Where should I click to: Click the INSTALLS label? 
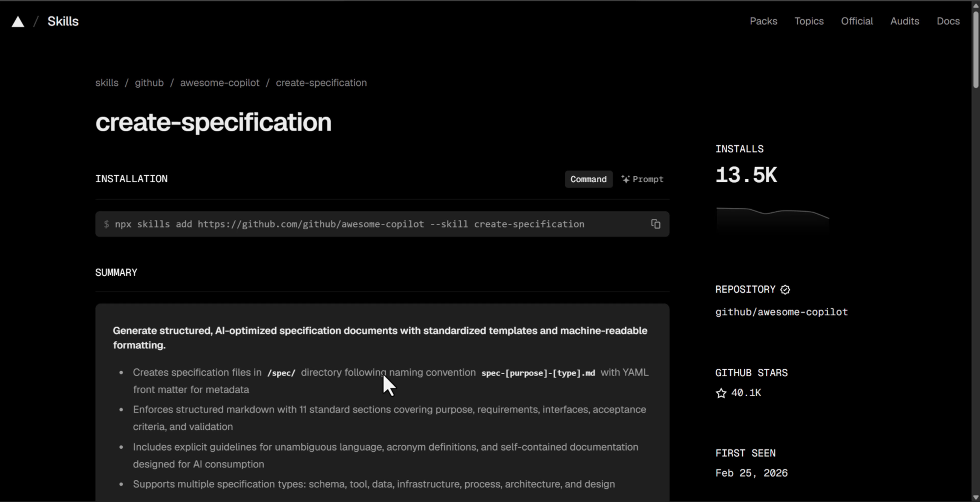739,149
